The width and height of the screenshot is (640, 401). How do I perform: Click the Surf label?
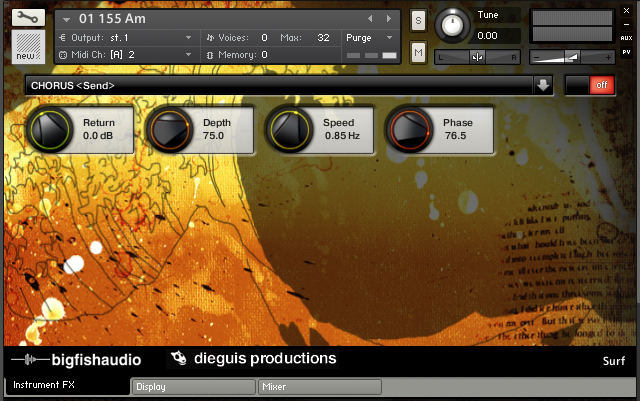pyautogui.click(x=613, y=361)
